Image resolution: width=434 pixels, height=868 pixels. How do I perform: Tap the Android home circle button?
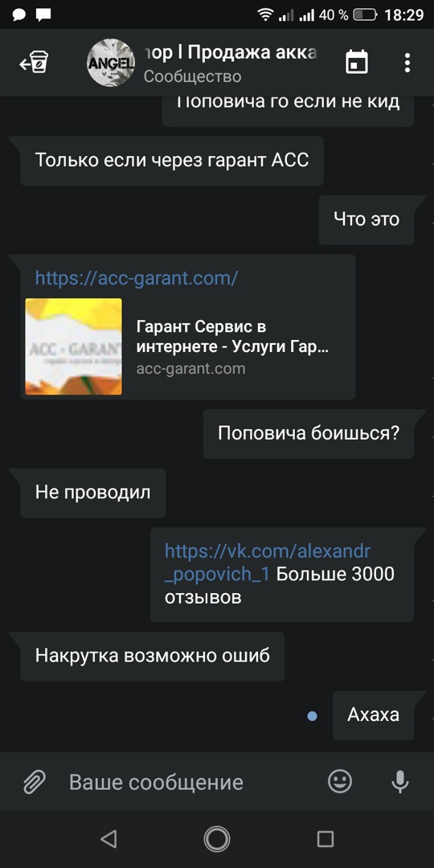[x=217, y=839]
